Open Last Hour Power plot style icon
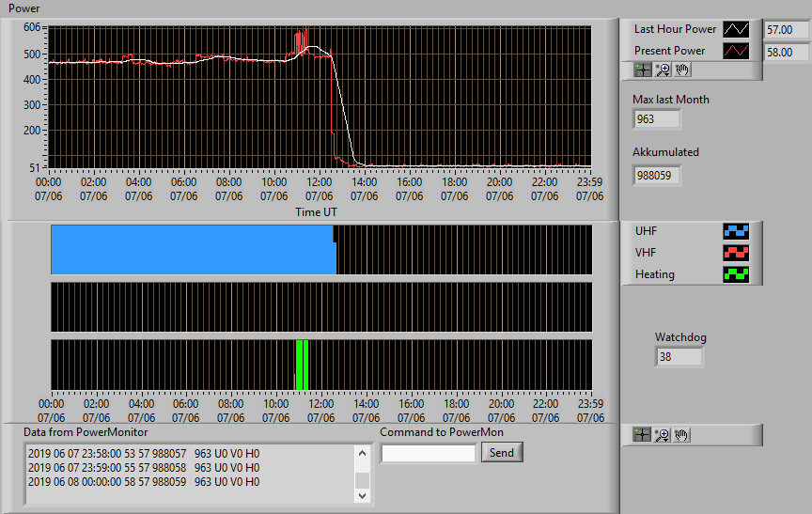Screen dimensions: 812x514 pos(736,29)
